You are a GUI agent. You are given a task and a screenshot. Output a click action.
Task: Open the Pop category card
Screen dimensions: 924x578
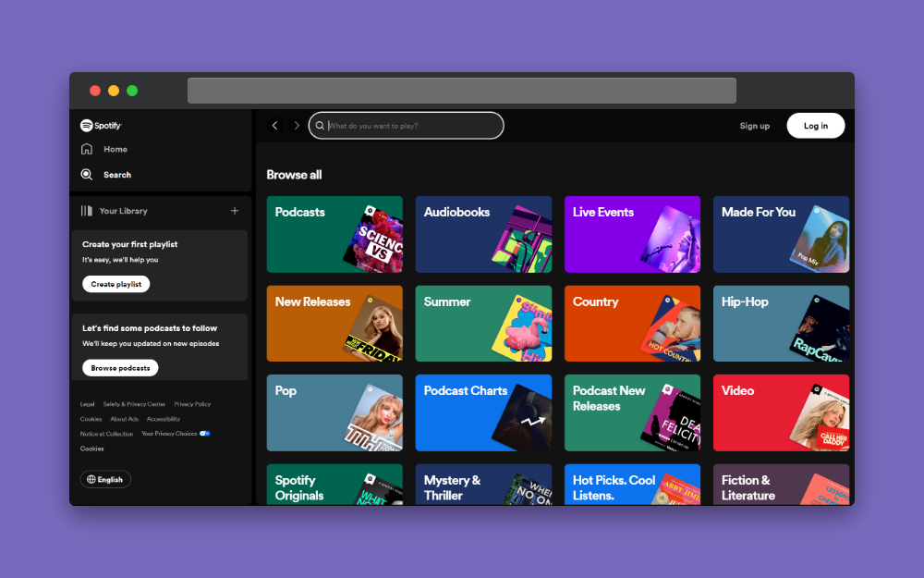(334, 412)
